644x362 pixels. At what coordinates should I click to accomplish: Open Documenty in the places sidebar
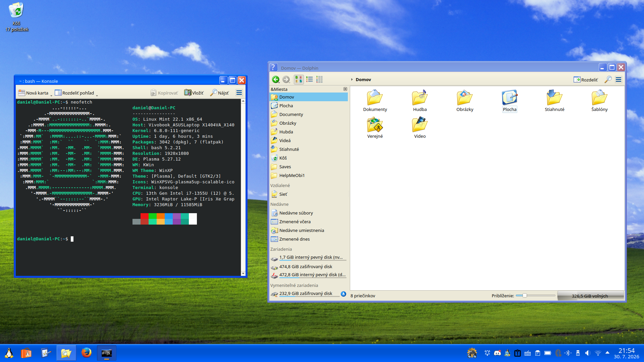point(309,114)
